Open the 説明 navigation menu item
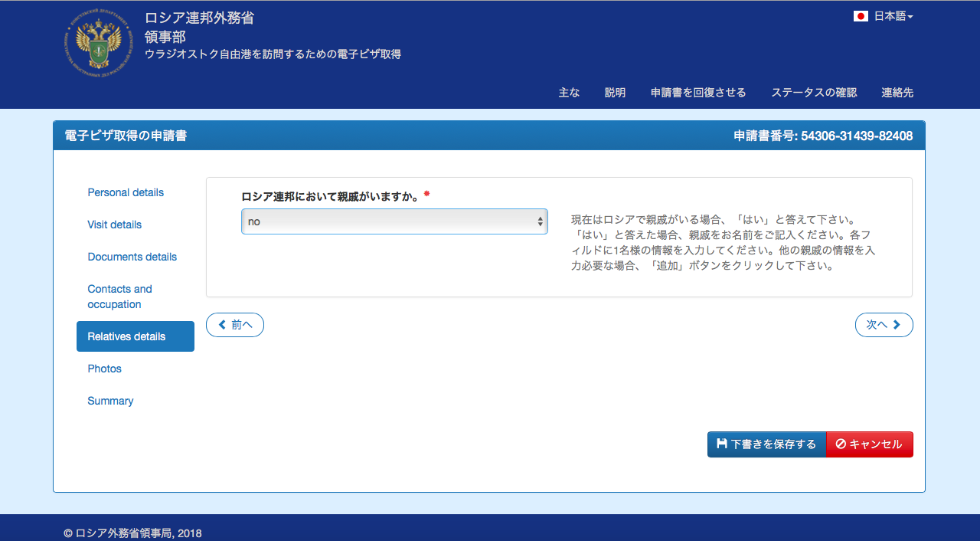 tap(615, 93)
